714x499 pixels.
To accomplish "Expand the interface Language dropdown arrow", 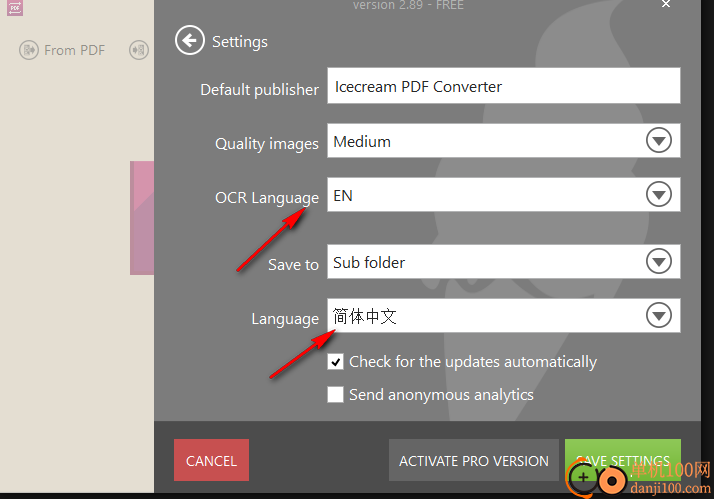I will (x=658, y=316).
